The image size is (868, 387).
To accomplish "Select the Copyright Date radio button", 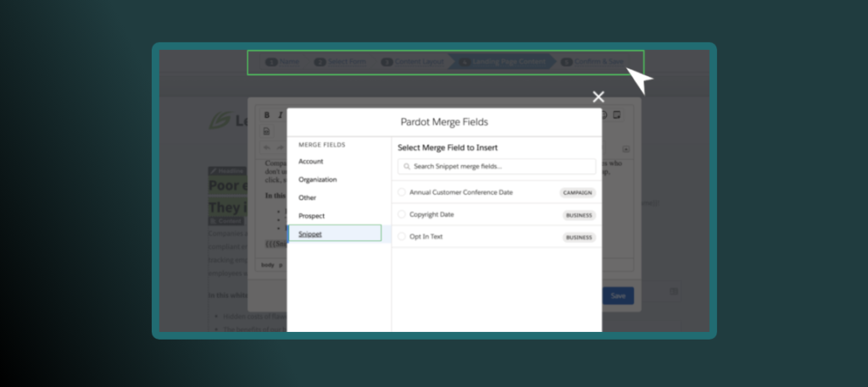I will [x=402, y=215].
